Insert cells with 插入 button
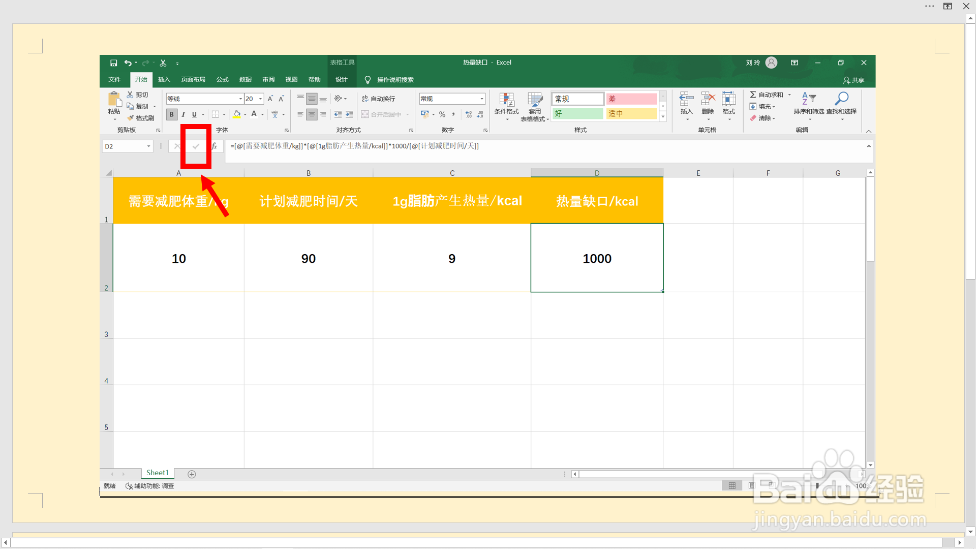 point(687,106)
